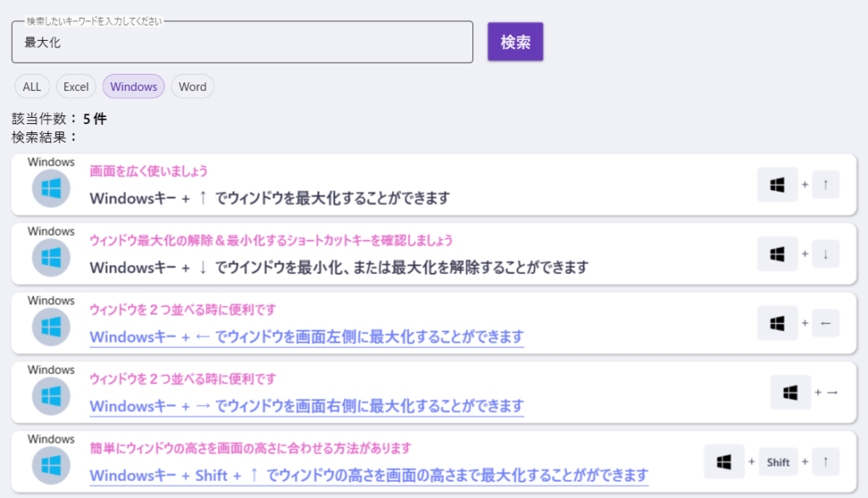The image size is (868, 498).
Task: Click the round Windows icon in right-maximize result
Action: point(51,397)
